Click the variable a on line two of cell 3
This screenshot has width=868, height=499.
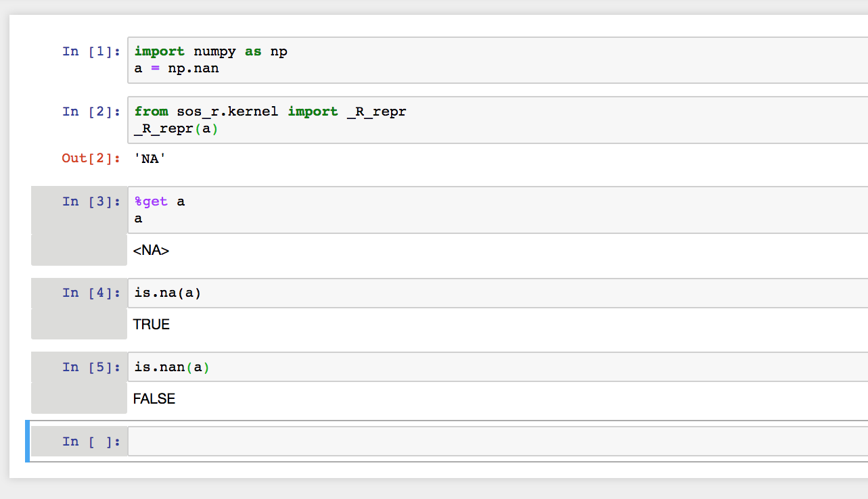137,218
